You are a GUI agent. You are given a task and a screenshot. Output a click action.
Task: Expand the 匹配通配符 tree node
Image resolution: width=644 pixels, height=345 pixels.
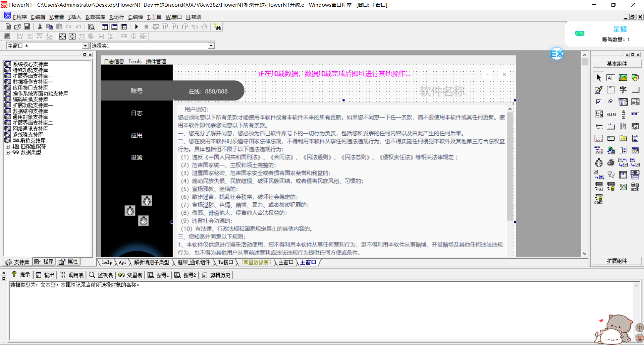7,146
